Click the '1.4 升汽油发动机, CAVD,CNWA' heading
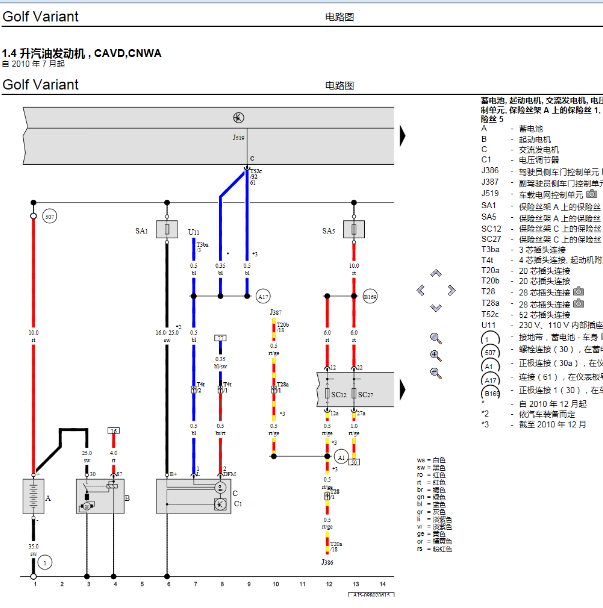The width and height of the screenshot is (603, 608). click(x=81, y=53)
